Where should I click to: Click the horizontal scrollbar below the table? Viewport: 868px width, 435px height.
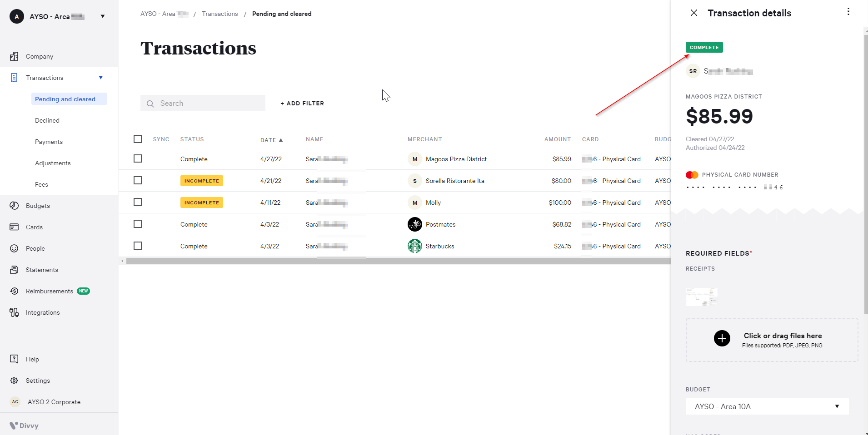(x=395, y=261)
